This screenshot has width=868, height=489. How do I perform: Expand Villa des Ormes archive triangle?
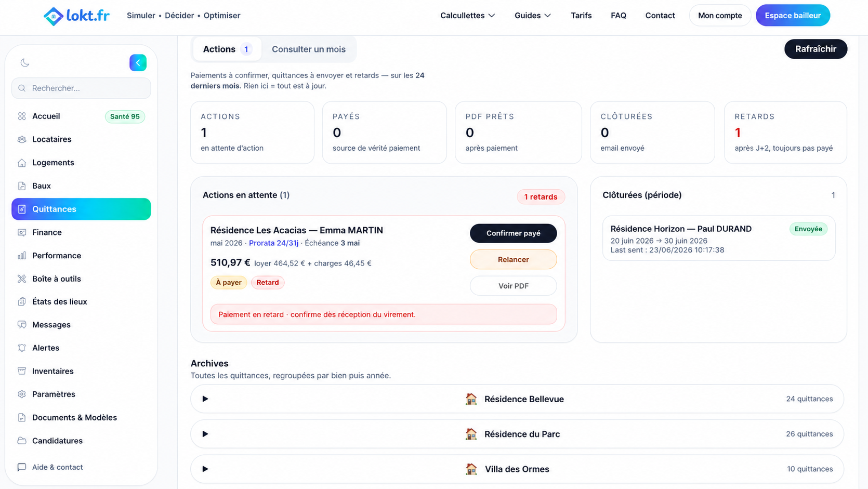(205, 469)
